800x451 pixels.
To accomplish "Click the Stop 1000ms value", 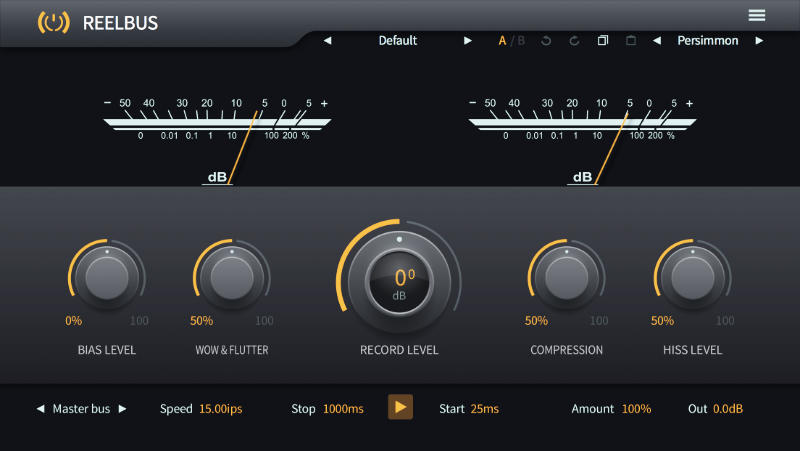I will pos(343,409).
